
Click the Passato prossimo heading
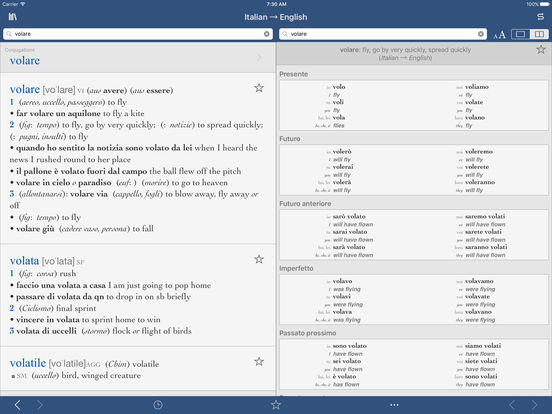[x=308, y=333]
